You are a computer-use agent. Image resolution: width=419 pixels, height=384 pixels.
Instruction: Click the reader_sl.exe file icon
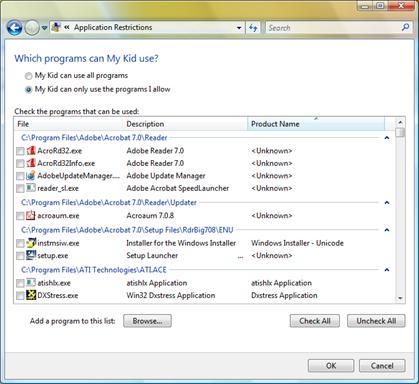[31, 188]
